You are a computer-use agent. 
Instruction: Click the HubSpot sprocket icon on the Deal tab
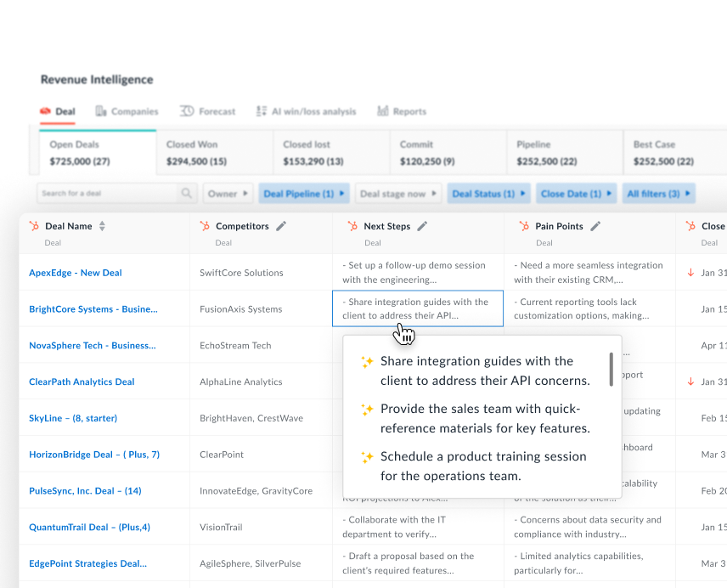[x=44, y=111]
